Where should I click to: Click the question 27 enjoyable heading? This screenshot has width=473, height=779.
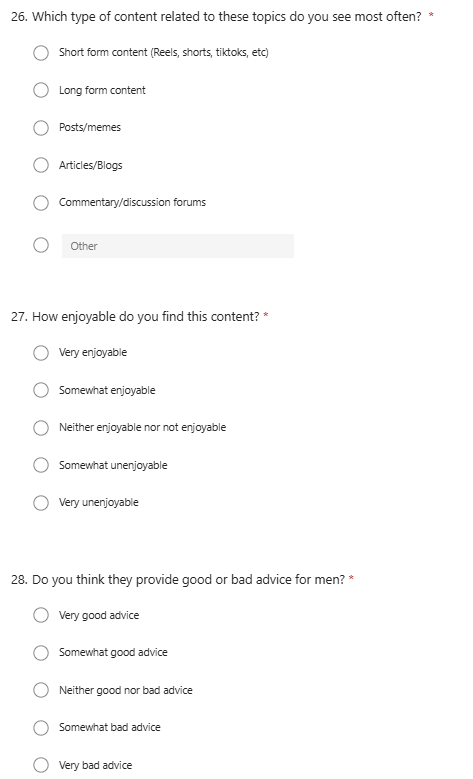click(x=135, y=316)
